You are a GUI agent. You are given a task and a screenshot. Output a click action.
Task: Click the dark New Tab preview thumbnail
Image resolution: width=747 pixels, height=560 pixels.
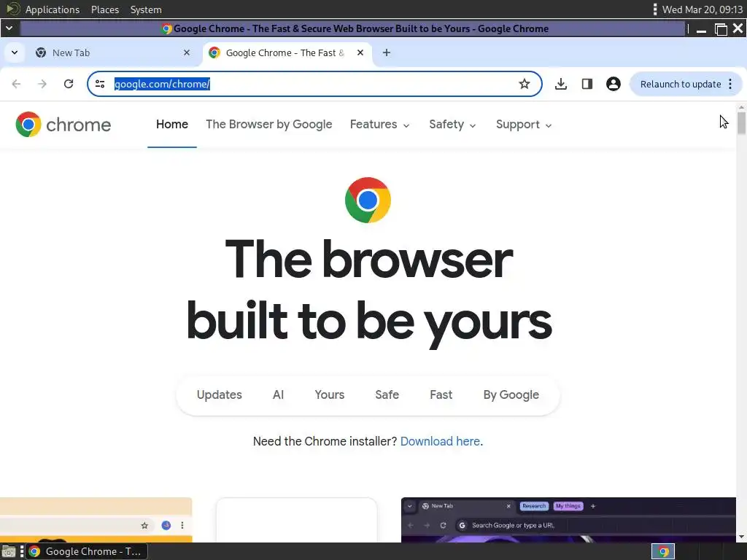coord(568,519)
